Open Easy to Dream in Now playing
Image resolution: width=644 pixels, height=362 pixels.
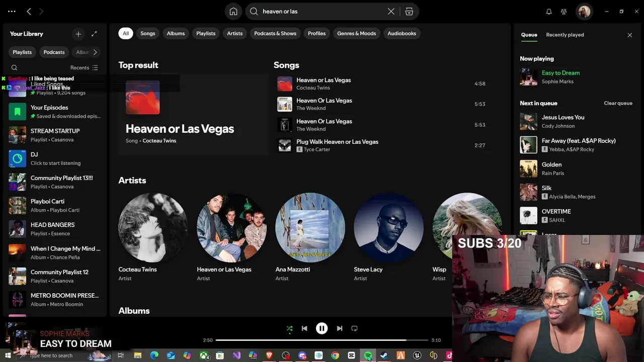coord(560,73)
